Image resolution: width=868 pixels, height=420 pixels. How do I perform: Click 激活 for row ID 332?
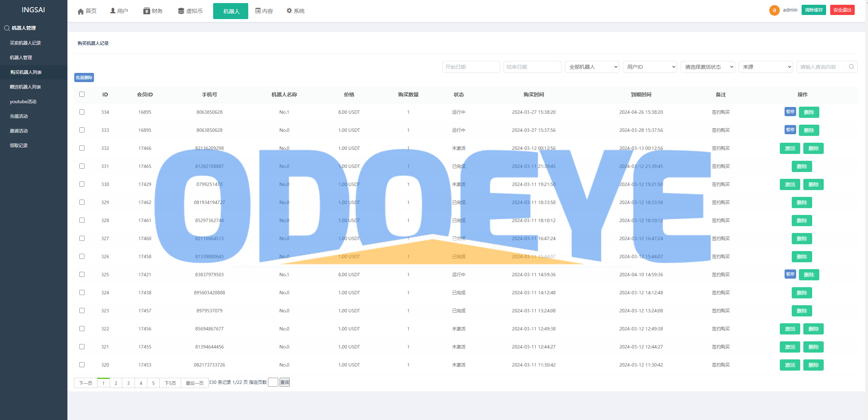click(x=790, y=148)
